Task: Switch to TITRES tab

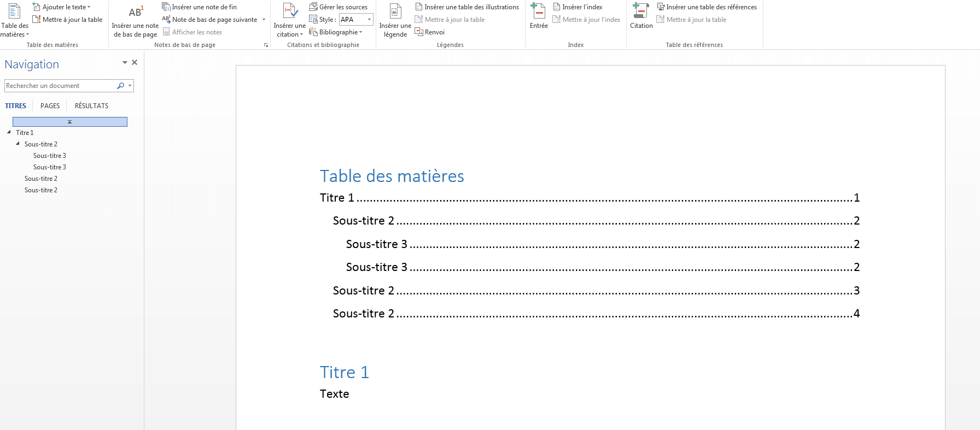Action: pos(15,106)
